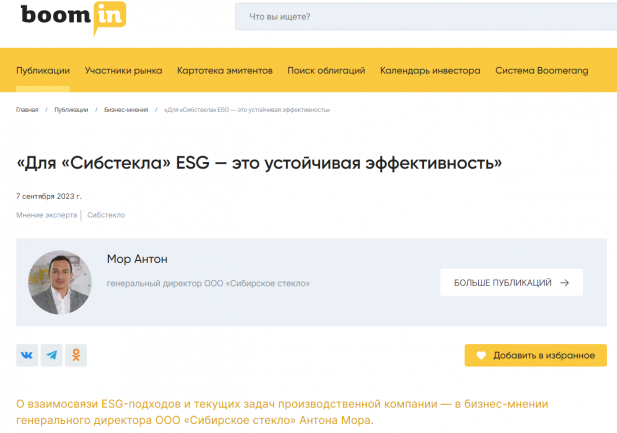
Task: Click the date 7 сентября 2023 г.
Action: point(49,196)
